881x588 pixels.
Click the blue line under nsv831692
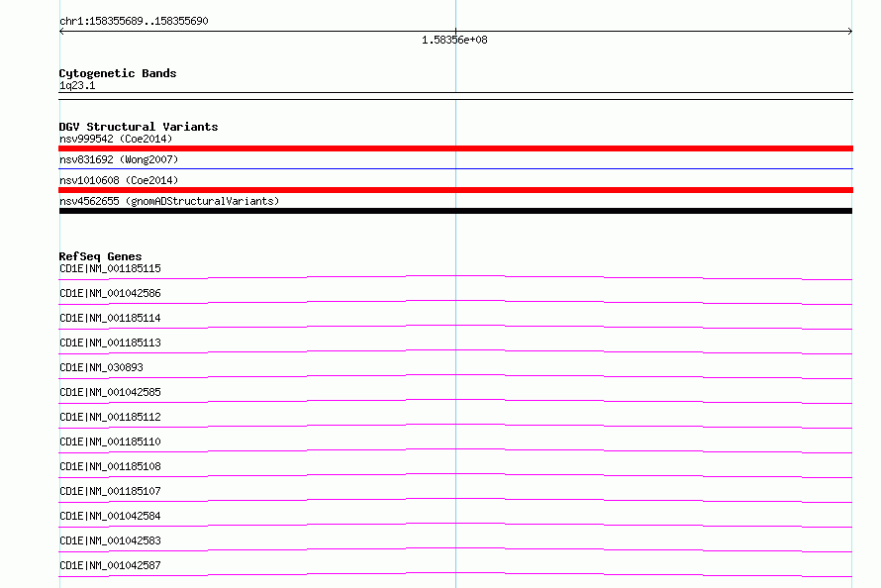(x=455, y=168)
